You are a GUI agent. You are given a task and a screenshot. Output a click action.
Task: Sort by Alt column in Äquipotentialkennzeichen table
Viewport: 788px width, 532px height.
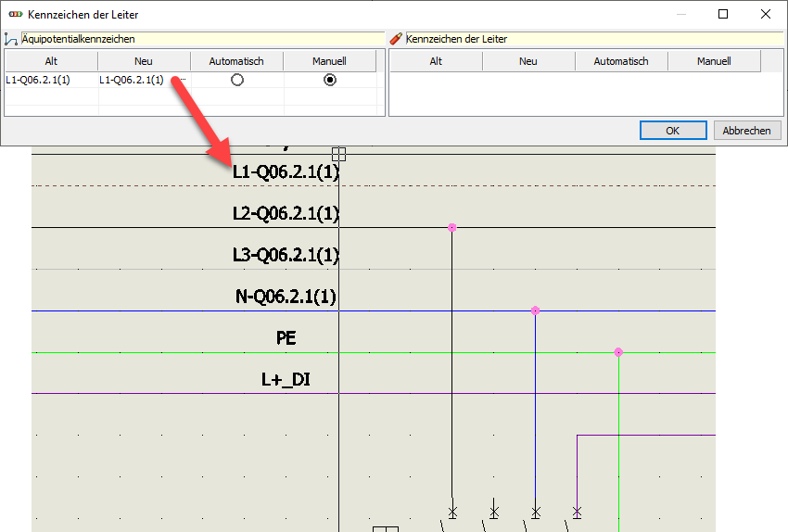coord(51,61)
